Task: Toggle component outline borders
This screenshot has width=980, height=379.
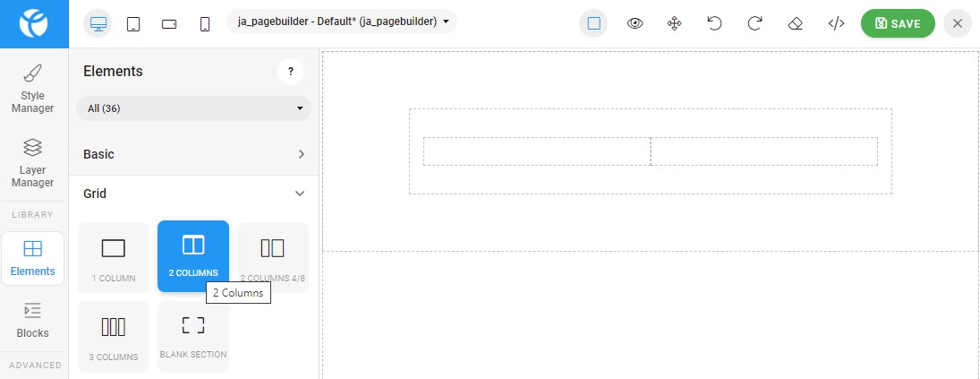Action: pyautogui.click(x=593, y=24)
